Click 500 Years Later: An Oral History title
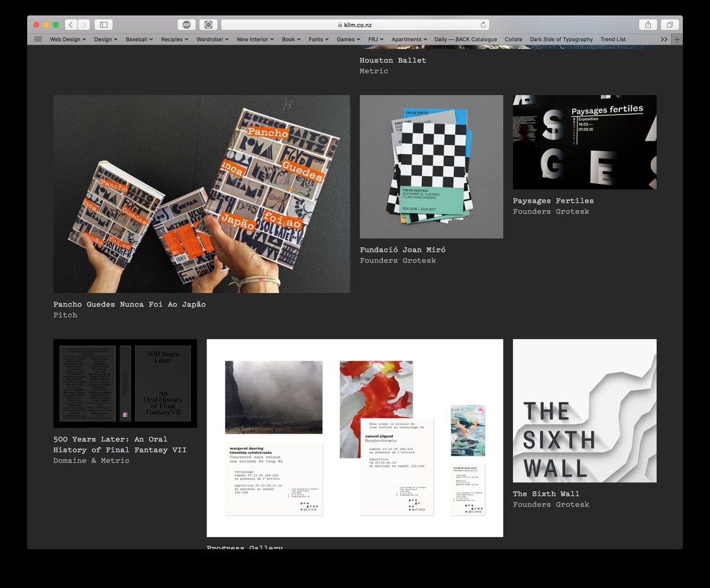 (x=120, y=445)
